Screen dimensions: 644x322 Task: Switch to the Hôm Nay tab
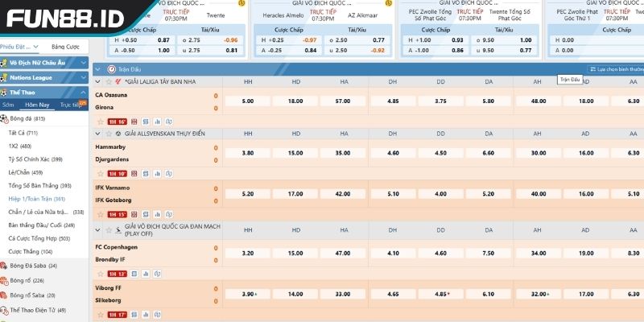[36, 105]
